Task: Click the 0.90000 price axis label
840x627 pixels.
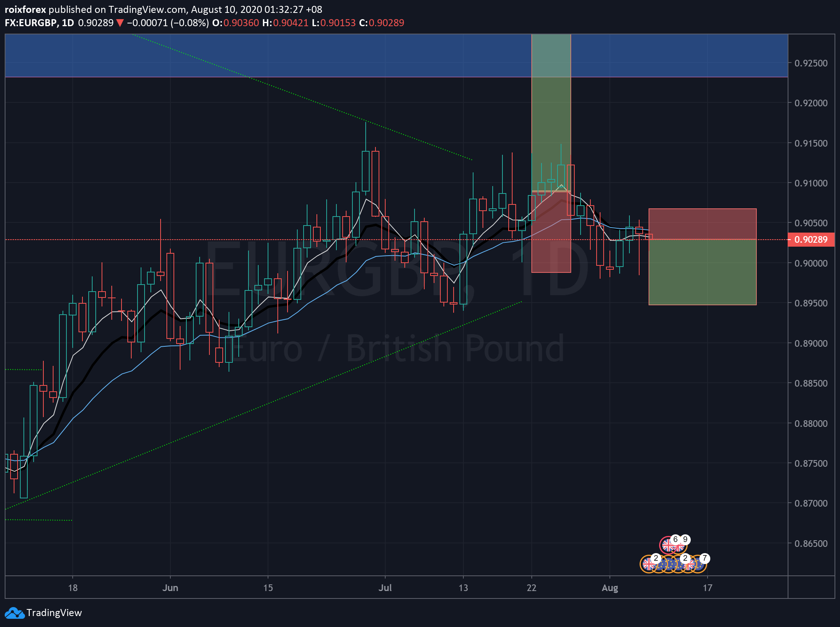Action: [811, 263]
